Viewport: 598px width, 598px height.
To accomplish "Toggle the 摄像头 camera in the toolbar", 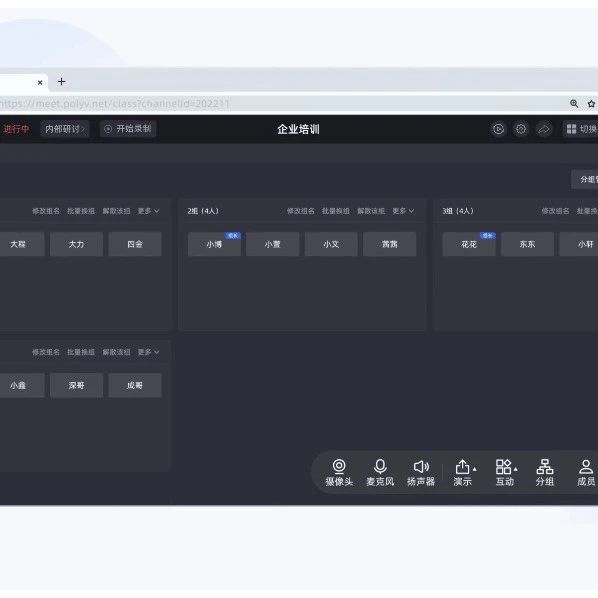I will [339, 473].
